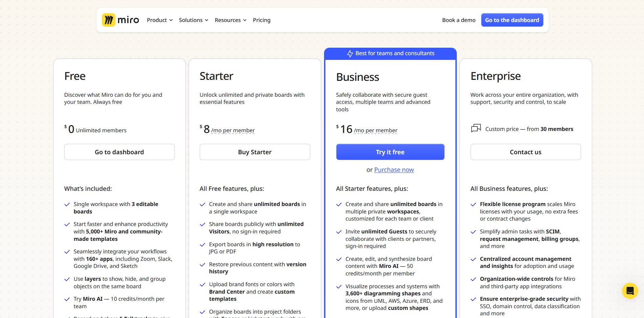The image size is (644, 318).
Task: Click 'Best for teams and consultants' banner text
Action: pyautogui.click(x=395, y=53)
